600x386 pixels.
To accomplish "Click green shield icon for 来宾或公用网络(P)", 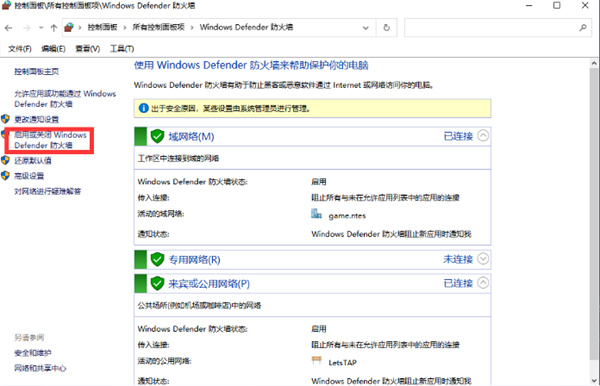I will [x=157, y=283].
